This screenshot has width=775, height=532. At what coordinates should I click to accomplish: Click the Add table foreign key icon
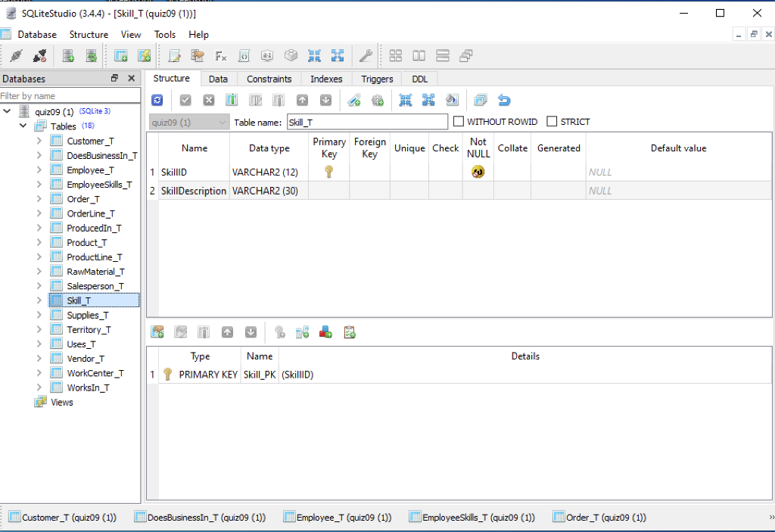tap(303, 332)
